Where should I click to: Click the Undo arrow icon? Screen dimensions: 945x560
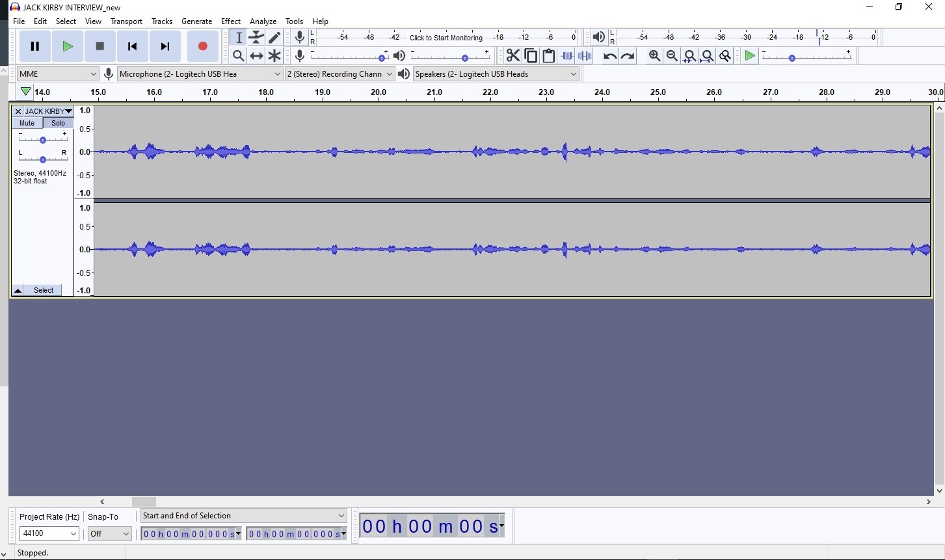pyautogui.click(x=609, y=56)
